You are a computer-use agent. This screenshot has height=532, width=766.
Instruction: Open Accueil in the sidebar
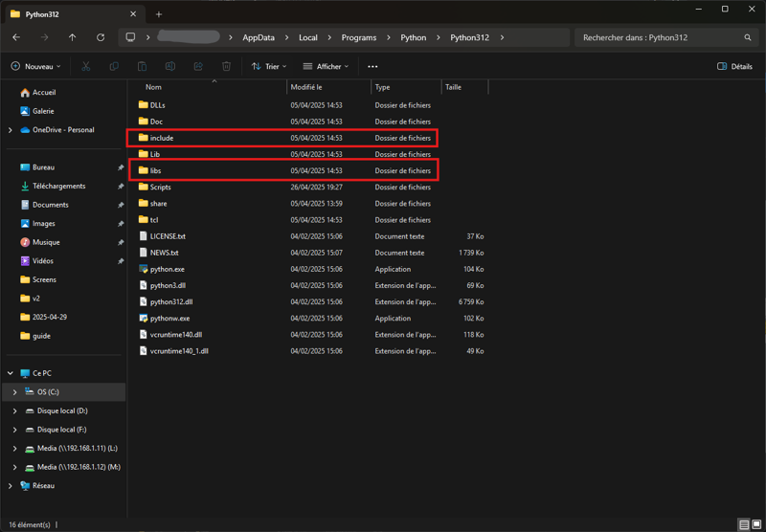pos(38,92)
